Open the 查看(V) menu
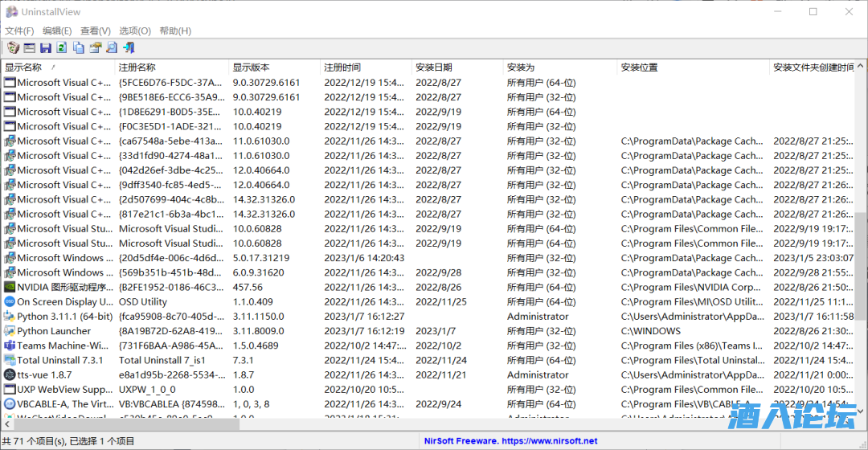868x450 pixels. [95, 31]
